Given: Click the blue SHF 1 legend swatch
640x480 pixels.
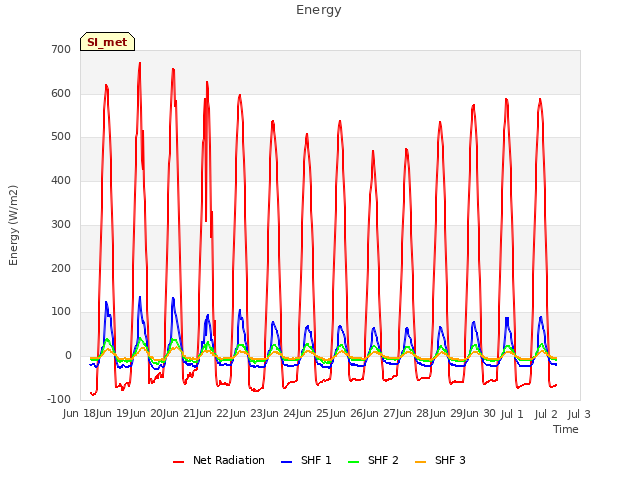Looking at the screenshot, I should coord(287,462).
